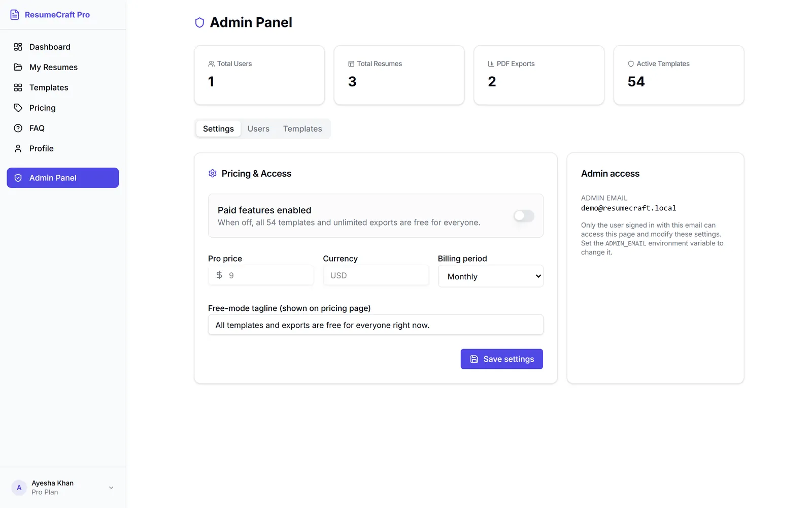Click the Admin access heading
The height and width of the screenshot is (508, 812).
[x=610, y=174]
